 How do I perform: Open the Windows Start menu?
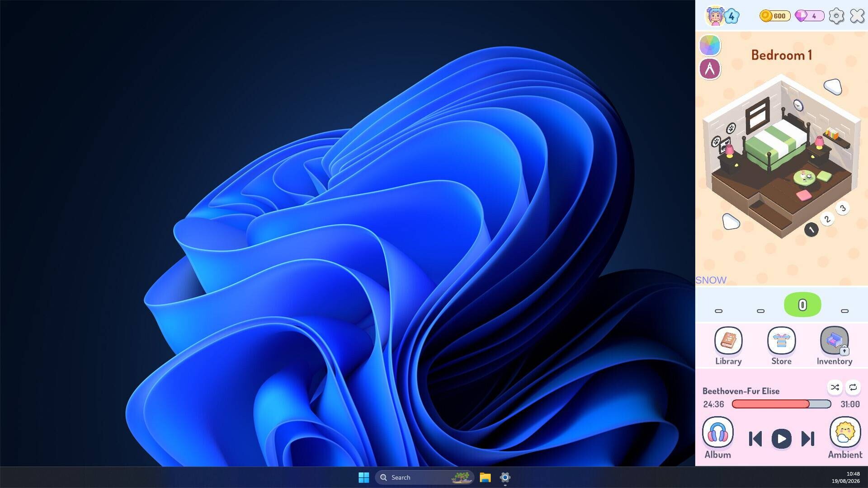363,477
